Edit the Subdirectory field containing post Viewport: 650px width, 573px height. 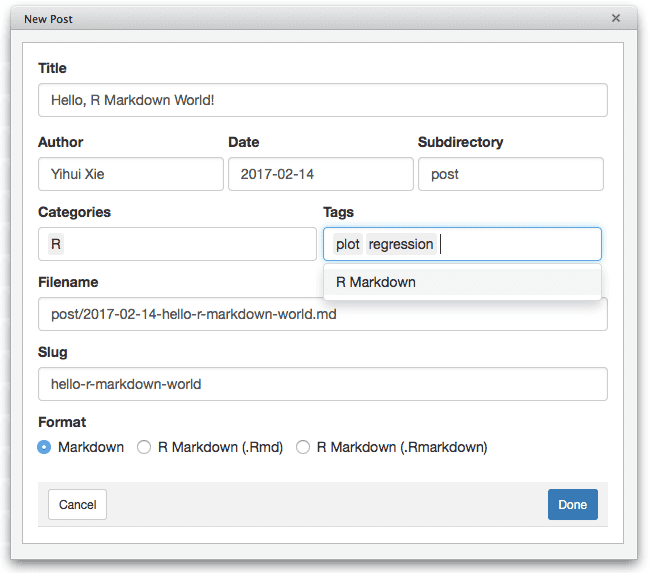[x=510, y=174]
